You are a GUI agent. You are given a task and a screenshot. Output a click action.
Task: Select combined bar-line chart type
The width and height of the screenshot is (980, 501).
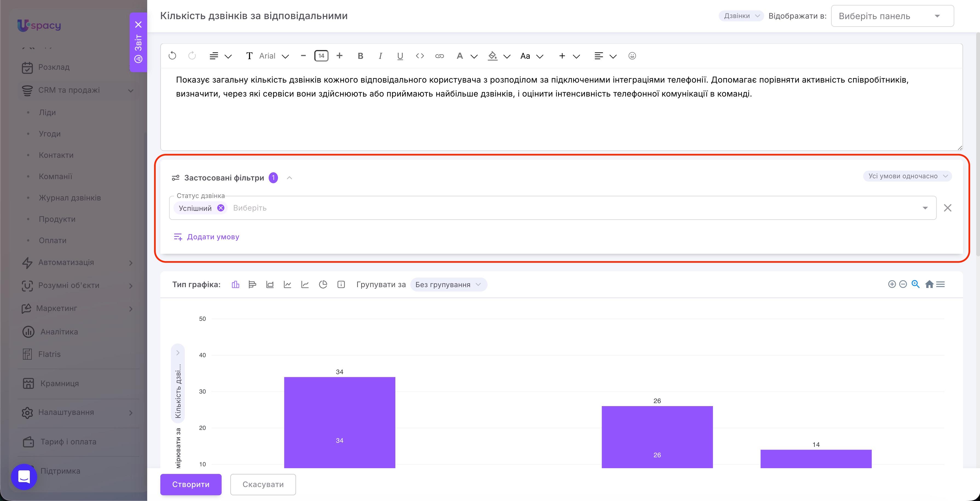(x=270, y=284)
